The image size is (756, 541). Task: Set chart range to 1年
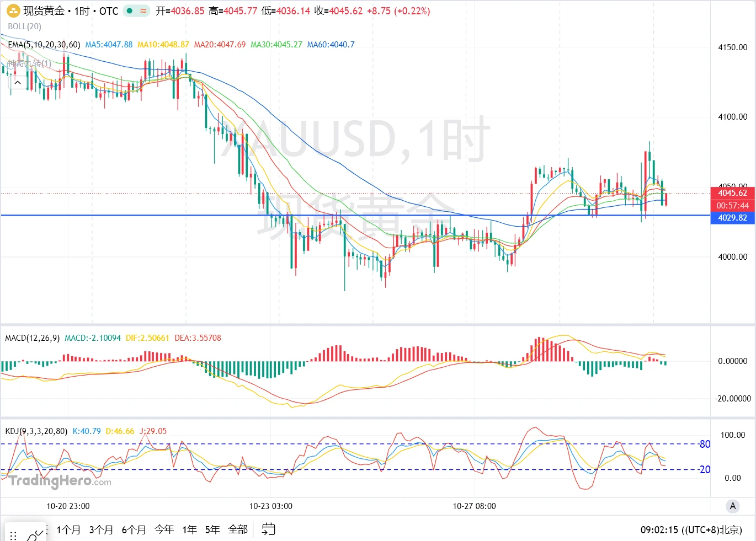[189, 529]
